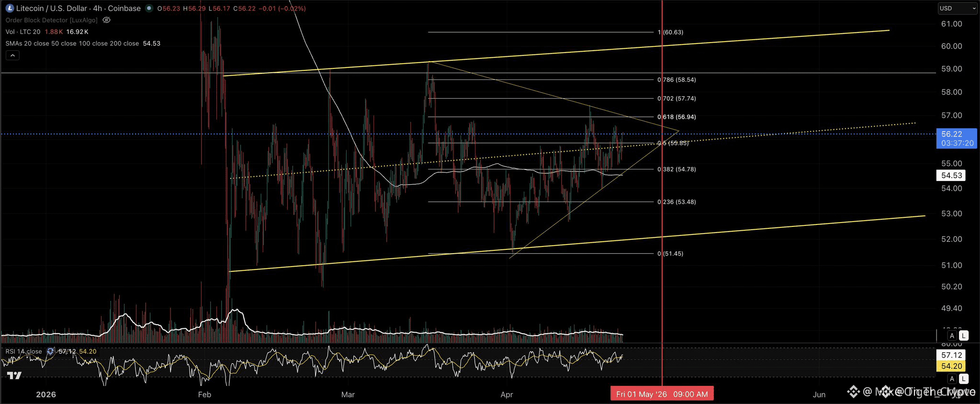
Task: Click the RSI loading refresh icon
Action: [x=51, y=351]
